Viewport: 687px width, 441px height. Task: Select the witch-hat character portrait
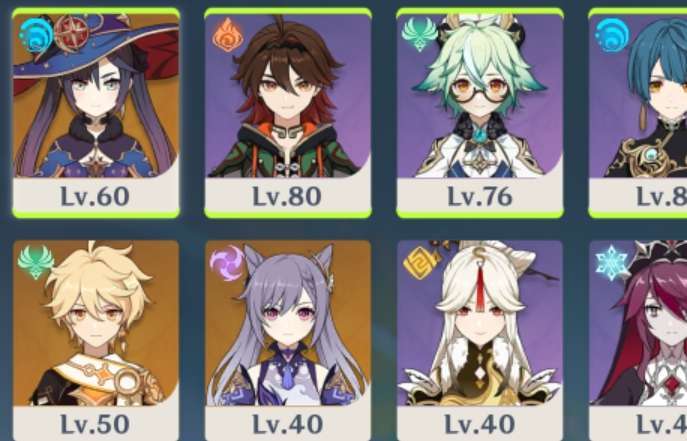(96, 95)
